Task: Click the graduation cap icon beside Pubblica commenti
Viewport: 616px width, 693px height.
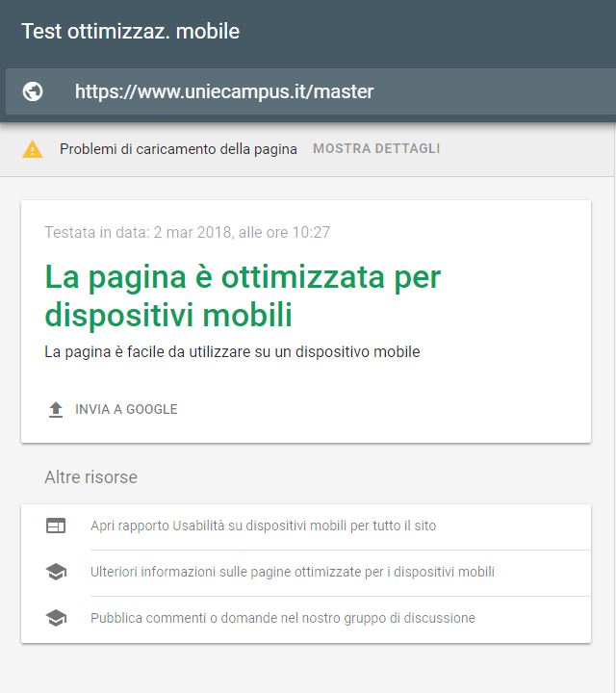Action: (x=56, y=617)
